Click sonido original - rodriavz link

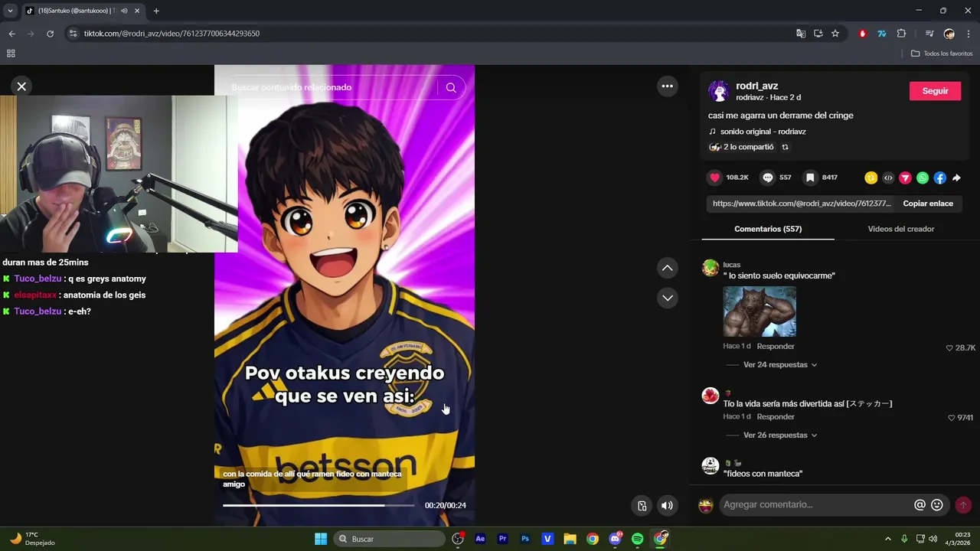point(763,132)
